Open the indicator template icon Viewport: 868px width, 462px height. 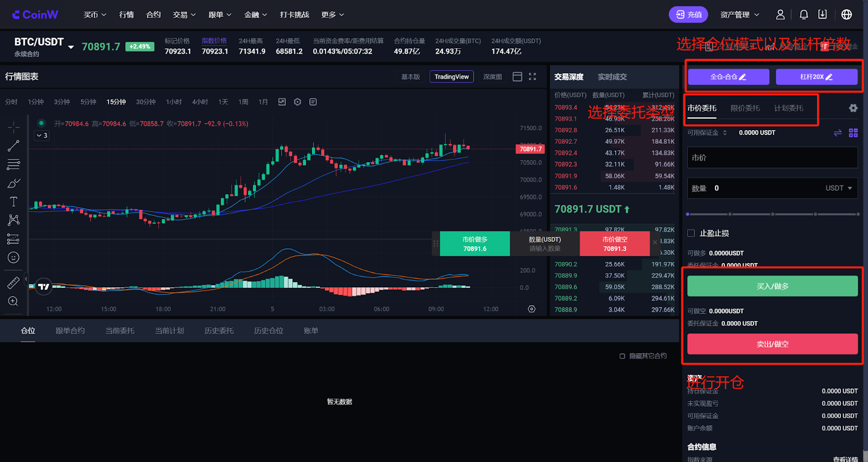(x=313, y=102)
